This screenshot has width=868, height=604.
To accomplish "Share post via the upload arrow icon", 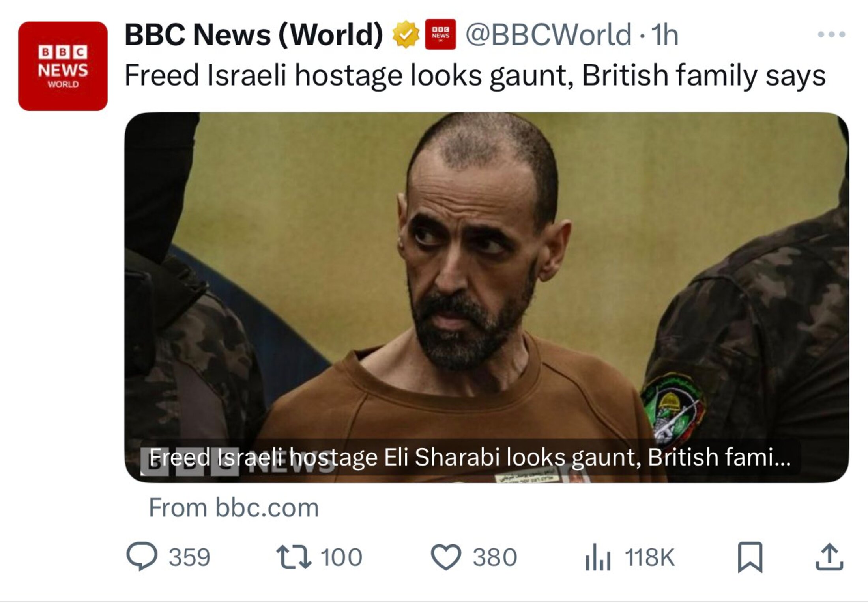I will click(x=829, y=557).
